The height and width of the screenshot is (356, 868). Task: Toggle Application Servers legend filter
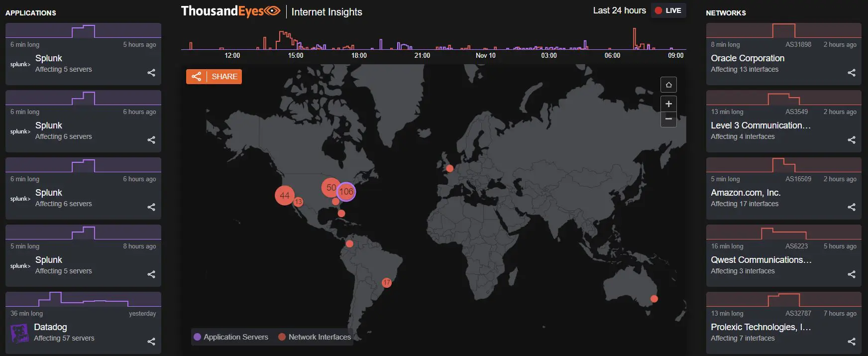[231, 337]
